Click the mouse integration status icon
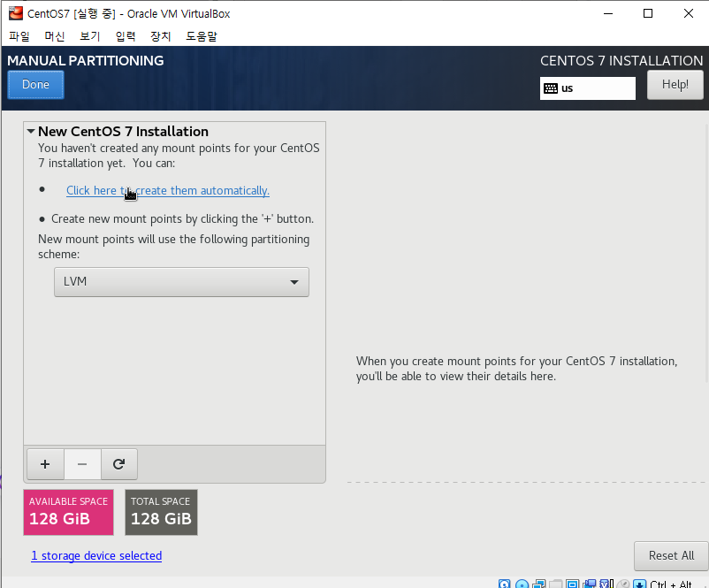709x588 pixels. [623, 584]
